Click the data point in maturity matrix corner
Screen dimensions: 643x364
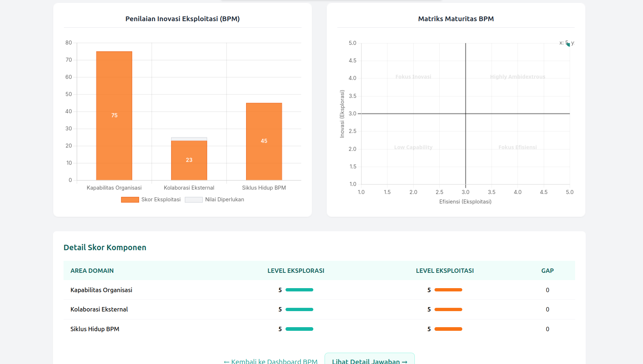[568, 44]
